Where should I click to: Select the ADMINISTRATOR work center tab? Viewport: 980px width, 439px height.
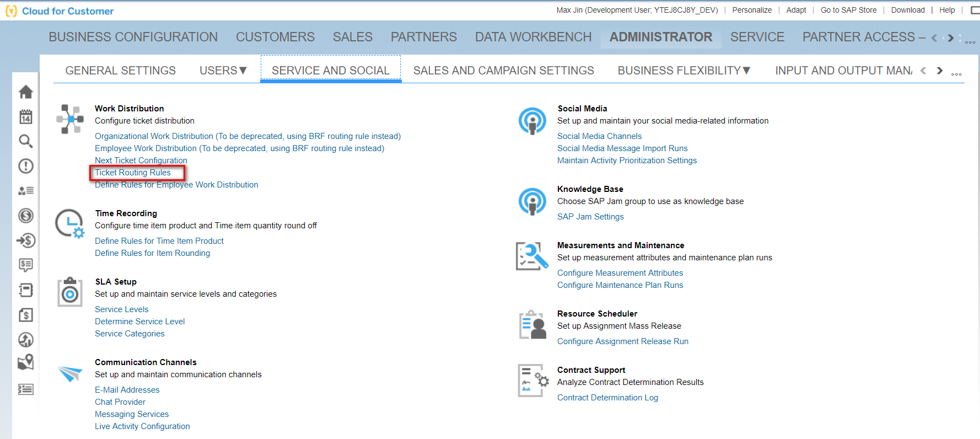click(661, 37)
